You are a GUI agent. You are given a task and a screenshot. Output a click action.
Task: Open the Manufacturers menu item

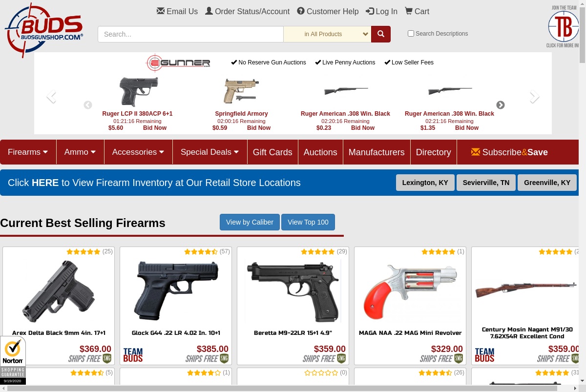[377, 152]
